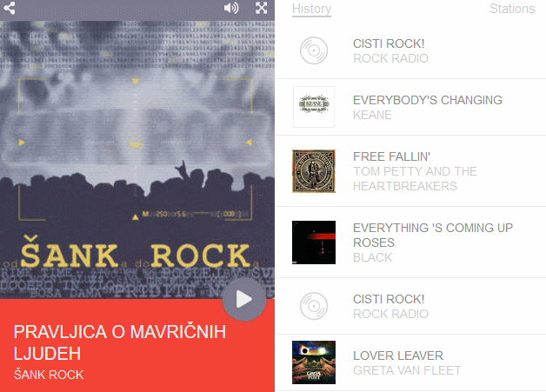Open Tom Petty album cover thumbnail
546x392 pixels.
click(x=314, y=171)
